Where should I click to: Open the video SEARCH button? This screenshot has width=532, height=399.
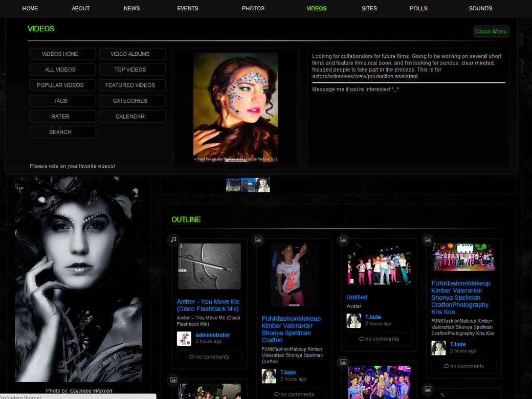click(60, 132)
